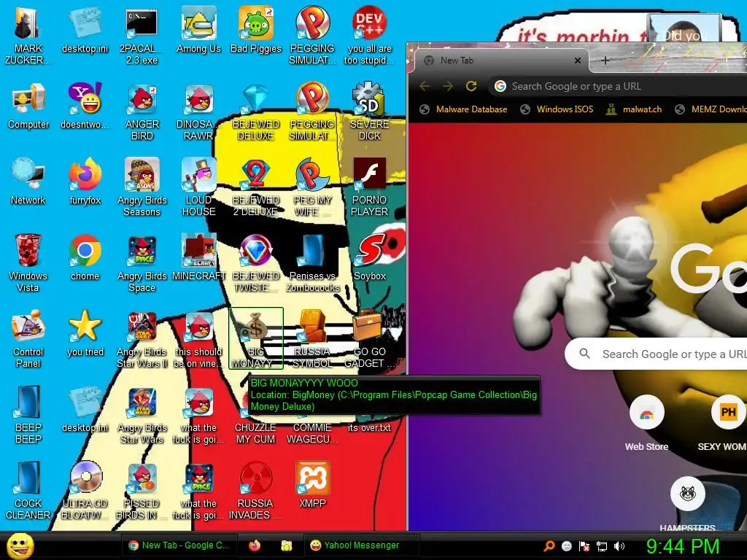Click the volume speaker tray icon
The image size is (747, 560).
coord(619,546)
